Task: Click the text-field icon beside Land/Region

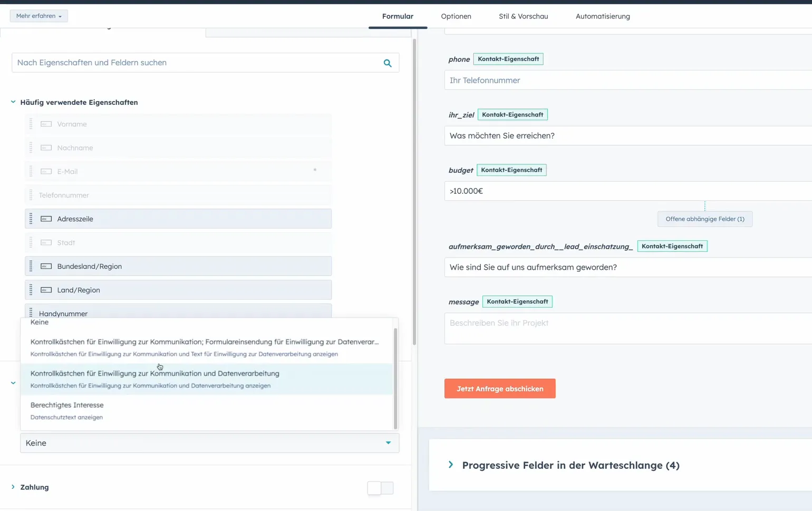Action: 46,290
